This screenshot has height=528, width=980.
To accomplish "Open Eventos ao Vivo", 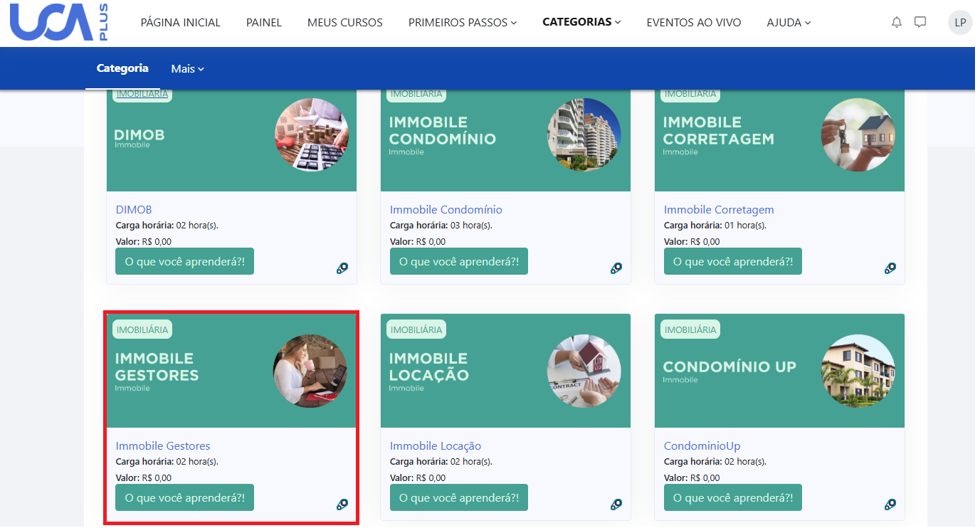I will point(694,23).
